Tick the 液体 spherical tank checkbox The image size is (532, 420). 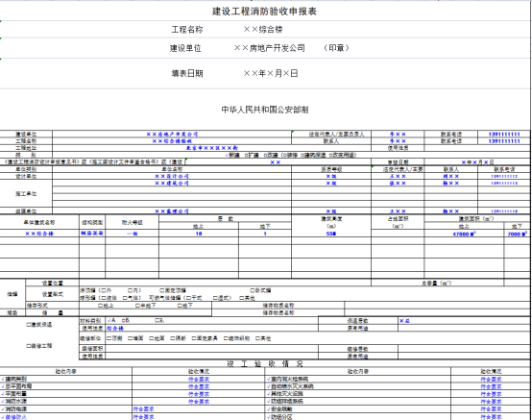[104, 298]
